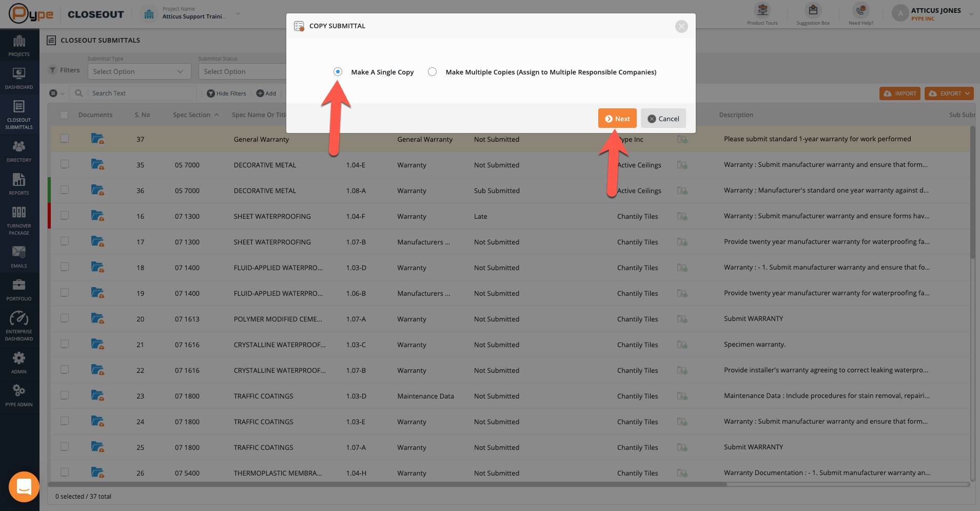The image size is (980, 511).
Task: Click '0 selected / 37 total' status text
Action: pyautogui.click(x=83, y=496)
